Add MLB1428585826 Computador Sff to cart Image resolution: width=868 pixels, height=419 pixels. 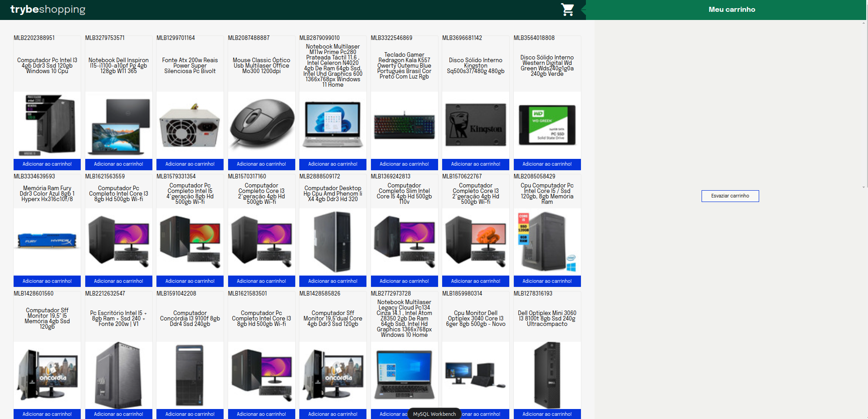coord(333,414)
